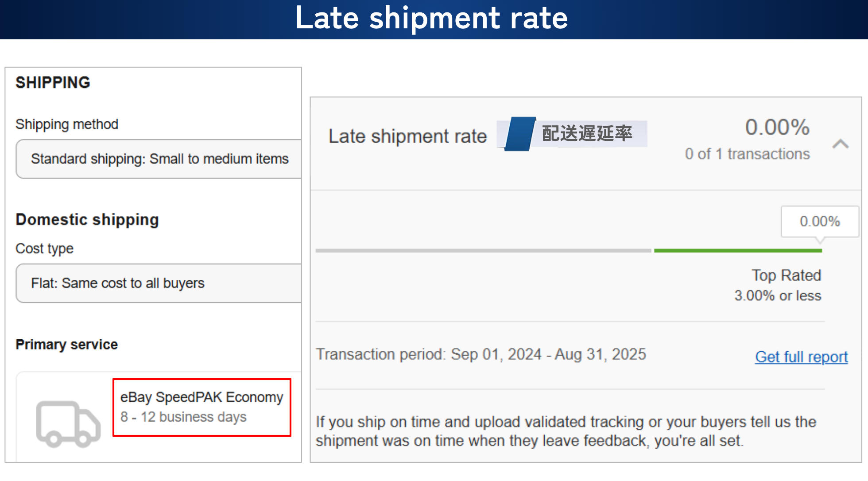The image size is (868, 481).
Task: Click the 配送遅延率 Japanese label
Action: coord(587,134)
